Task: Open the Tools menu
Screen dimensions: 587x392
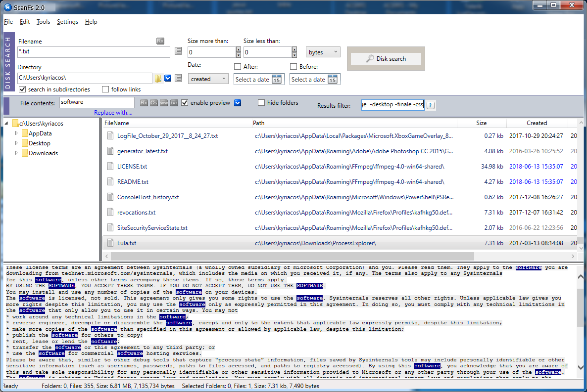Action: [x=43, y=21]
